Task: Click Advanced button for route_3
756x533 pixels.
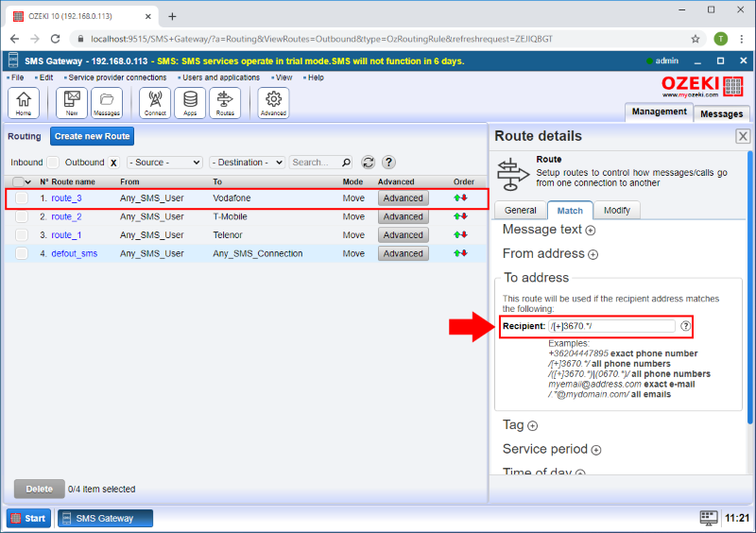Action: (x=404, y=198)
